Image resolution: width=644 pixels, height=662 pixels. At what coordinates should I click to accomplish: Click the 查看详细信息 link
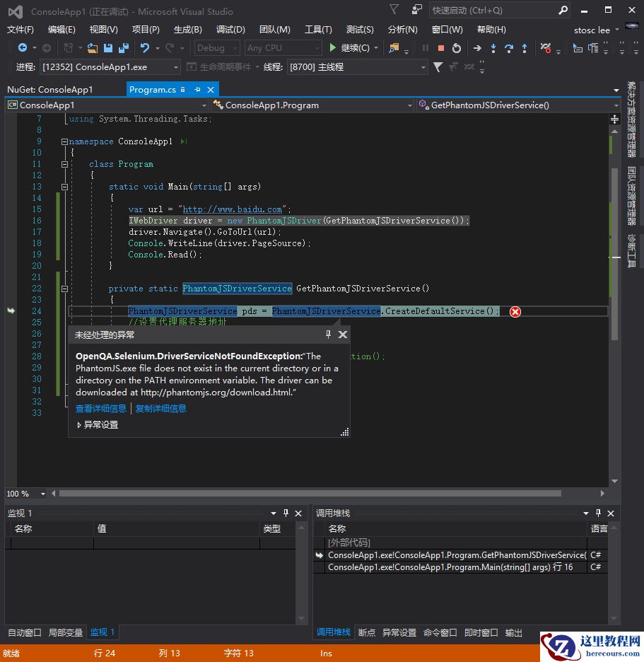point(101,408)
